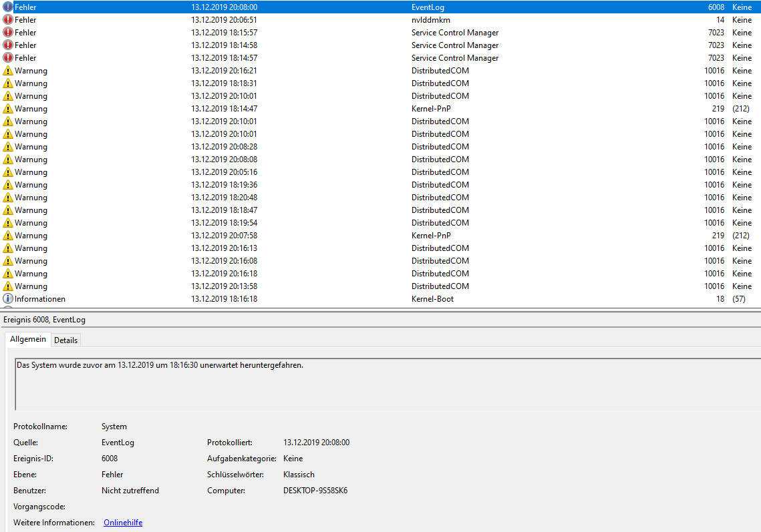
Task: Click info icon of Informationen Kernel-Boot row
Action: click(8, 298)
